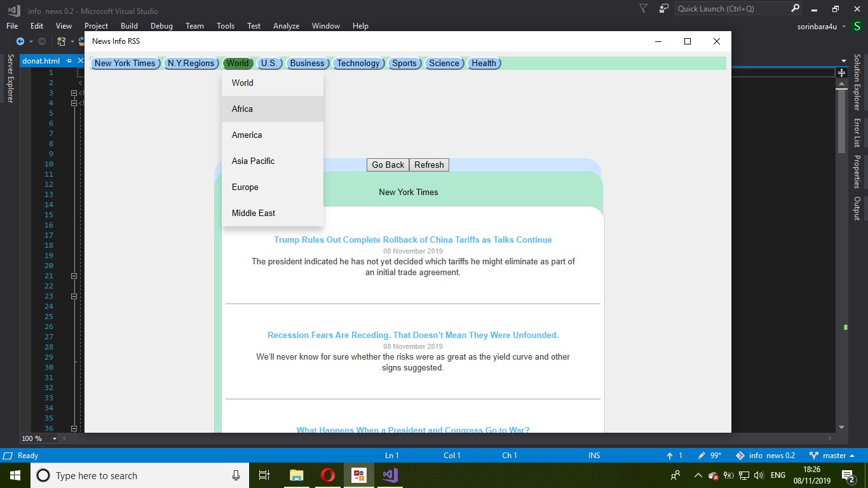Click the clock showing 18:26
This screenshot has width=868, height=488.
812,470
